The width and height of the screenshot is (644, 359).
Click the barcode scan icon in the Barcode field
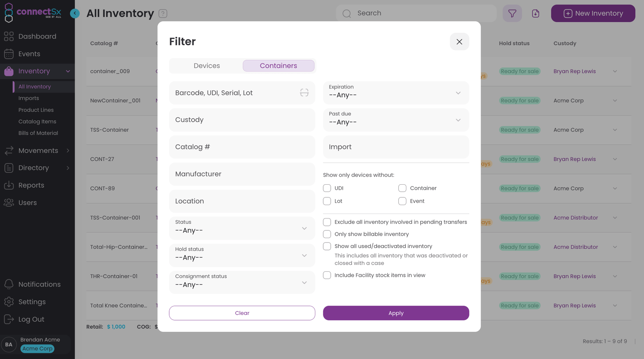click(x=304, y=93)
